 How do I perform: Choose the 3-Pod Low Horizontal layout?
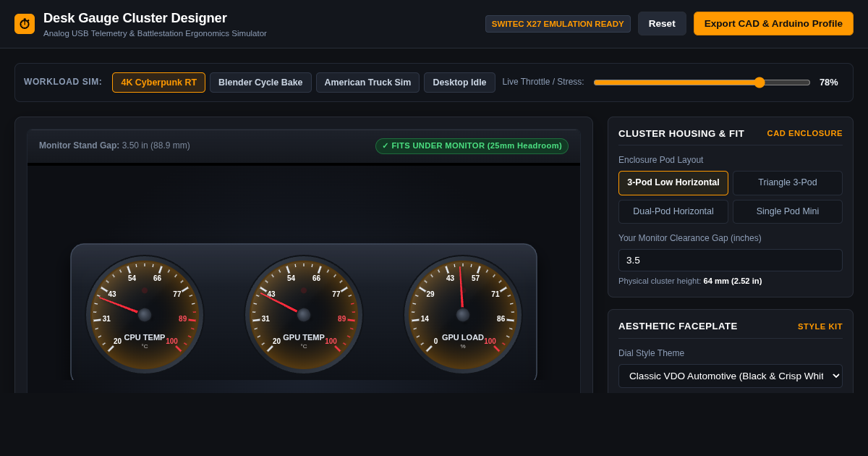point(673,183)
